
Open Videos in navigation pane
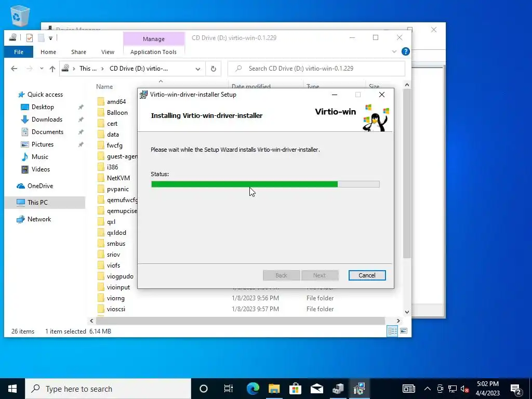[41, 169]
